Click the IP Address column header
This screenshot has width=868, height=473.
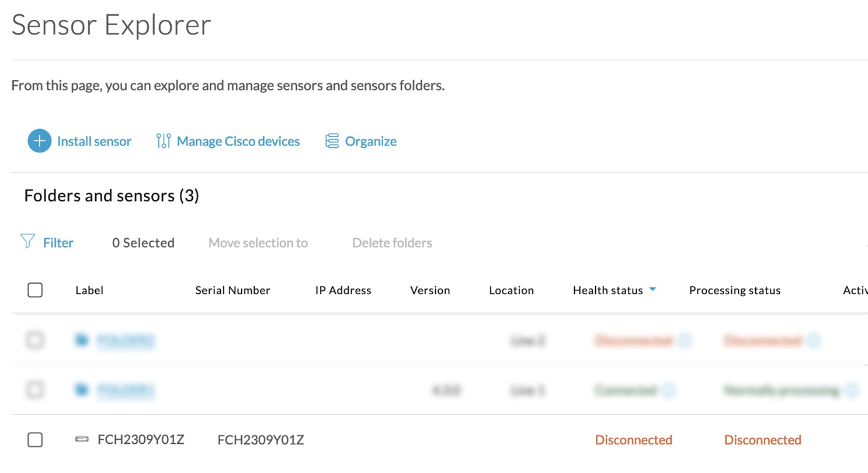(343, 290)
